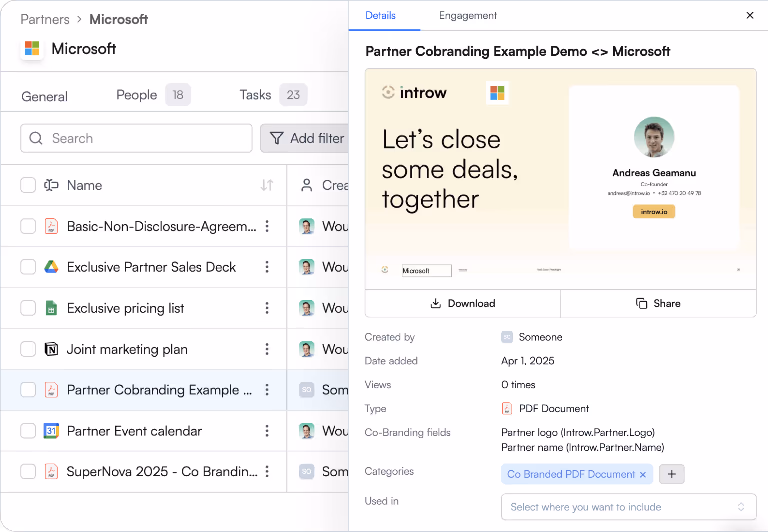Click the SO avatar next to Someone
Screen dimensions: 768x532
(507, 337)
